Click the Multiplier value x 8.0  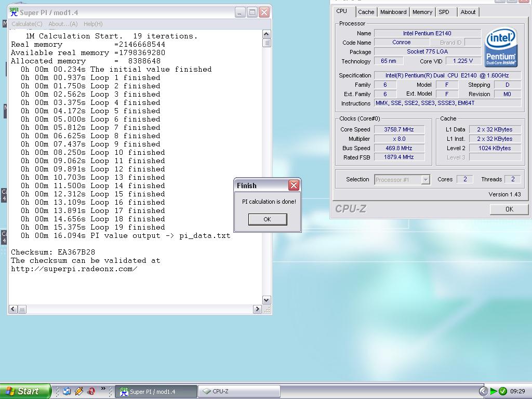[x=399, y=139]
